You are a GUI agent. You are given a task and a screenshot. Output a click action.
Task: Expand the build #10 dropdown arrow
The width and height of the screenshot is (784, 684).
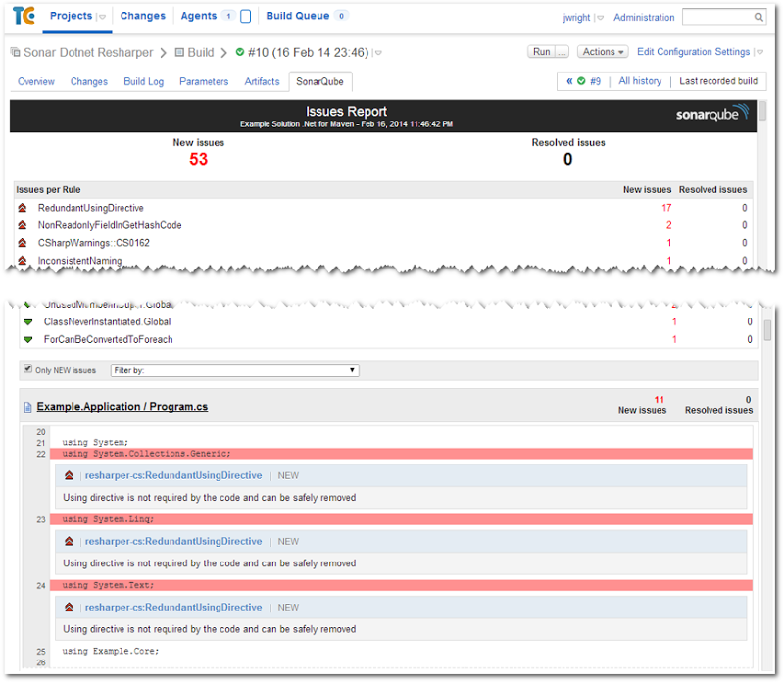[x=378, y=53]
